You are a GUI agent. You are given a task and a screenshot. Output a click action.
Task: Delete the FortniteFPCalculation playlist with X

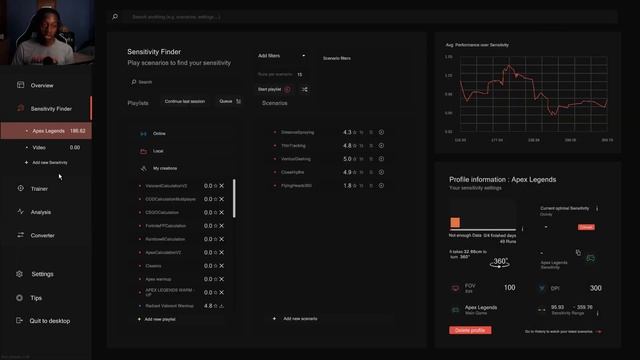point(222,226)
